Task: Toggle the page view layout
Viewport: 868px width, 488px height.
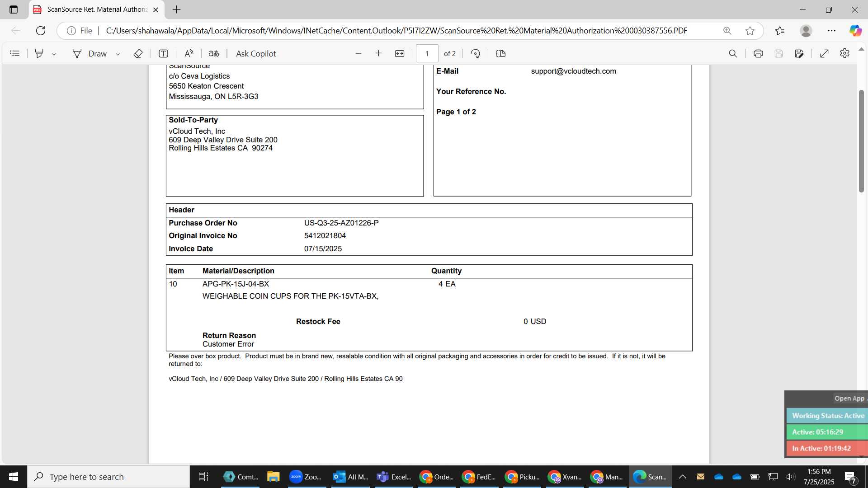Action: click(x=501, y=53)
